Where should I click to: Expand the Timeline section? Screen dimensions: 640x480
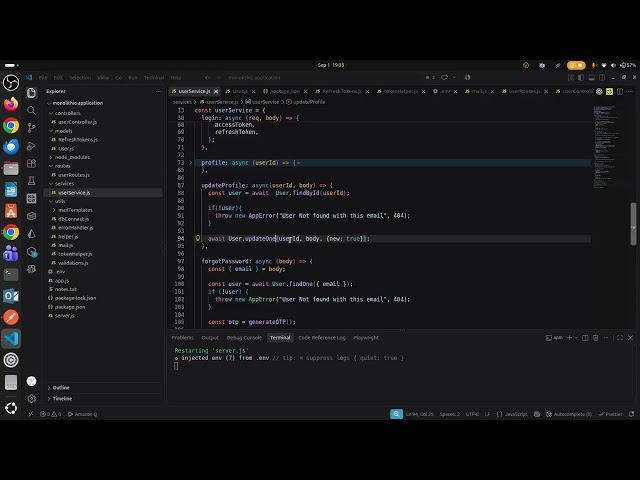(x=62, y=398)
